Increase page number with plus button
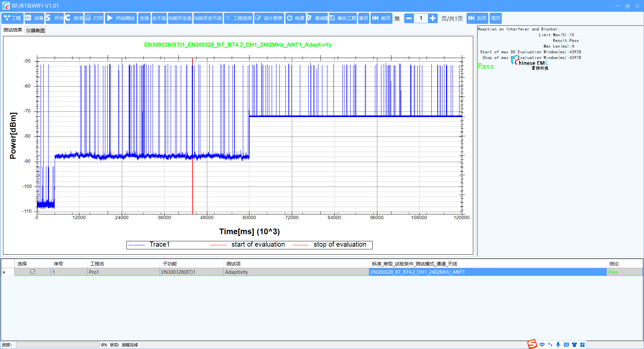Viewport: 644px width, 349px height. tap(433, 18)
